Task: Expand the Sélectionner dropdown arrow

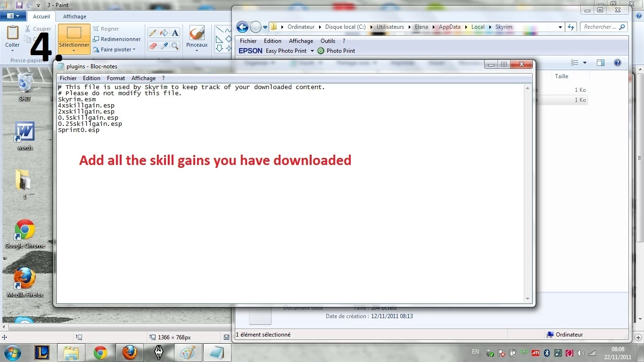Action: coord(74,50)
